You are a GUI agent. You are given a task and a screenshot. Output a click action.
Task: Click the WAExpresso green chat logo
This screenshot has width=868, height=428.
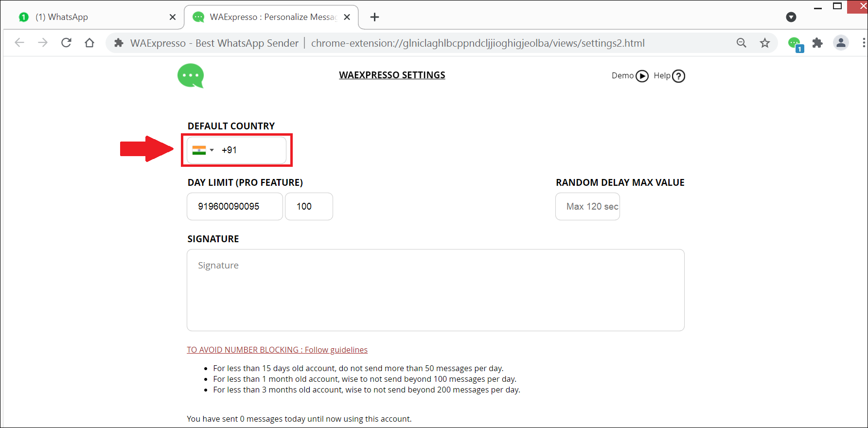[x=191, y=76]
